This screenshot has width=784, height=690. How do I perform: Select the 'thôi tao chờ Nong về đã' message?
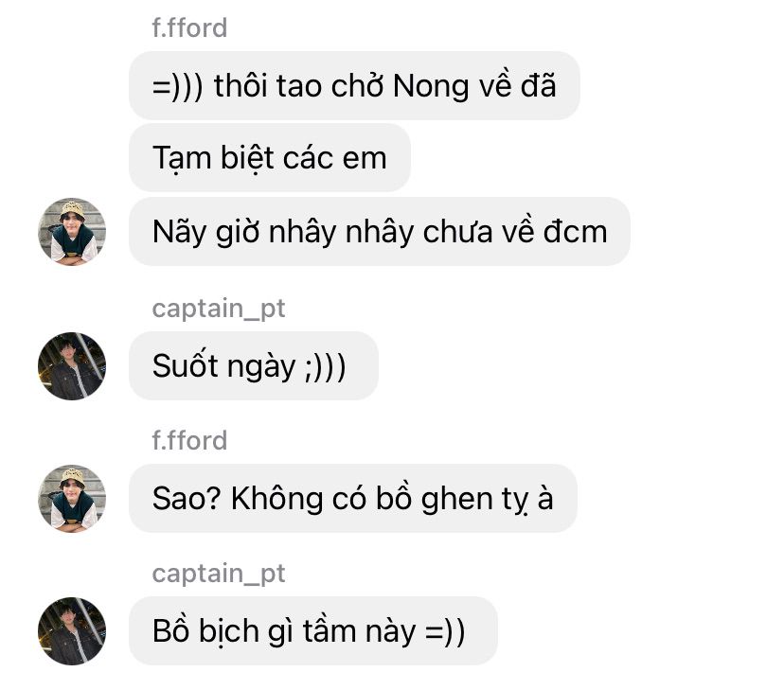pos(354,85)
